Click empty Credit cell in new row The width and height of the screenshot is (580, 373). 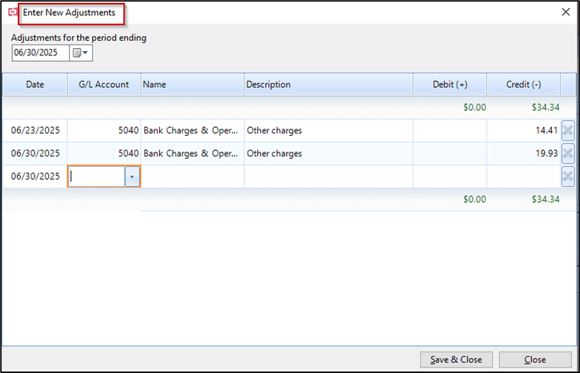[x=523, y=177]
